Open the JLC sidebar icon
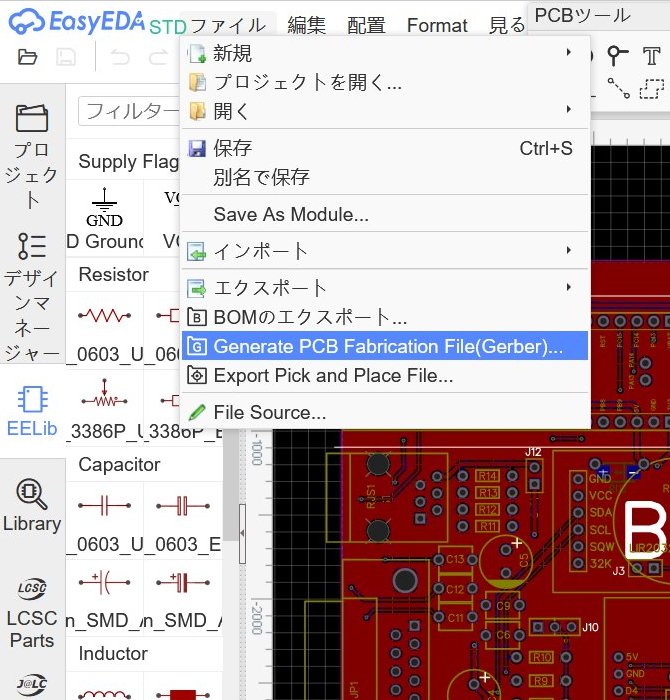The height and width of the screenshot is (700, 670). 32,683
